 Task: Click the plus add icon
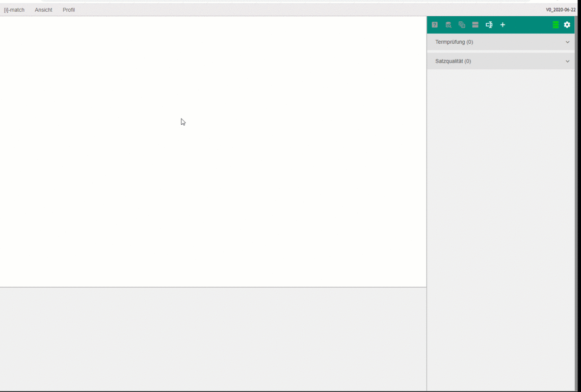(503, 25)
